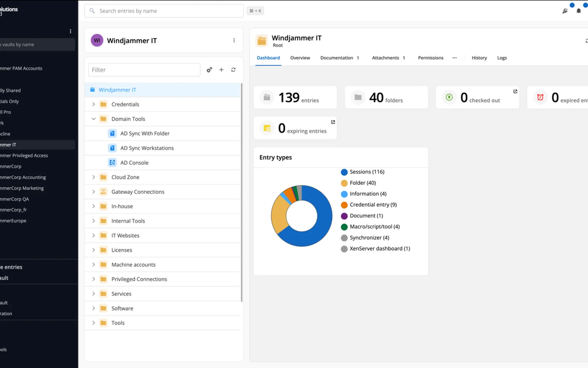Open the sidebar three-dot menu

click(71, 31)
